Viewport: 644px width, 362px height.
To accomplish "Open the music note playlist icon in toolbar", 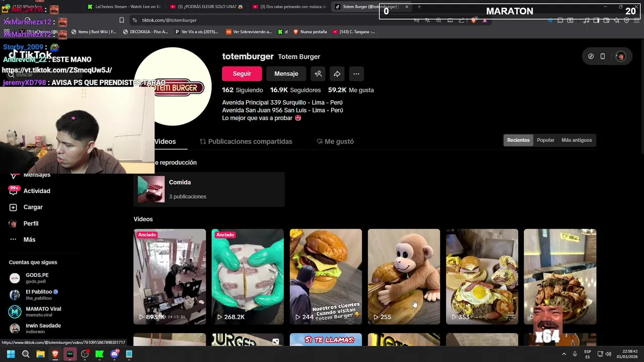I will tap(586, 20).
